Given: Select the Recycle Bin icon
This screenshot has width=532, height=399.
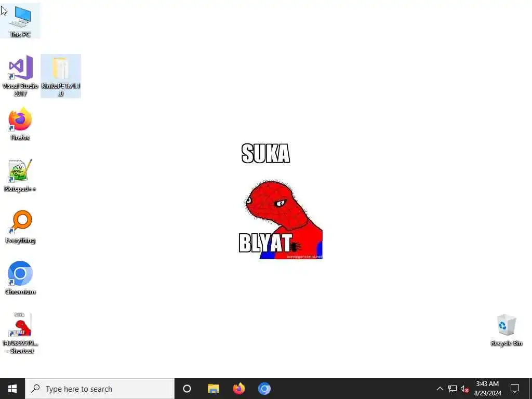Looking at the screenshot, I should coord(506,330).
